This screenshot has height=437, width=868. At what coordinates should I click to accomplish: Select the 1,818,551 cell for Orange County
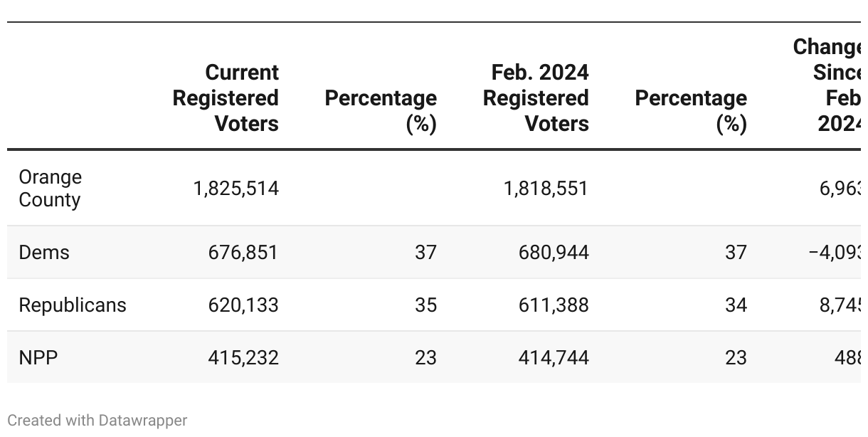pyautogui.click(x=546, y=189)
